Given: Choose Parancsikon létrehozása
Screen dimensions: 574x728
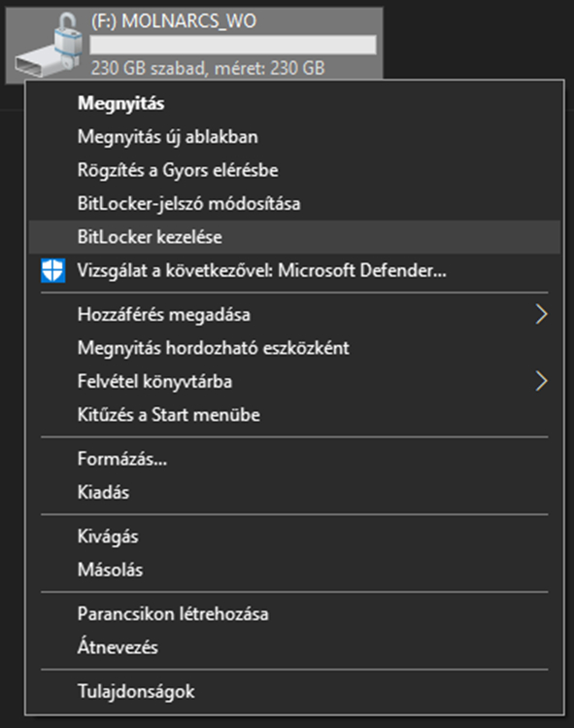Looking at the screenshot, I should 294,613.
